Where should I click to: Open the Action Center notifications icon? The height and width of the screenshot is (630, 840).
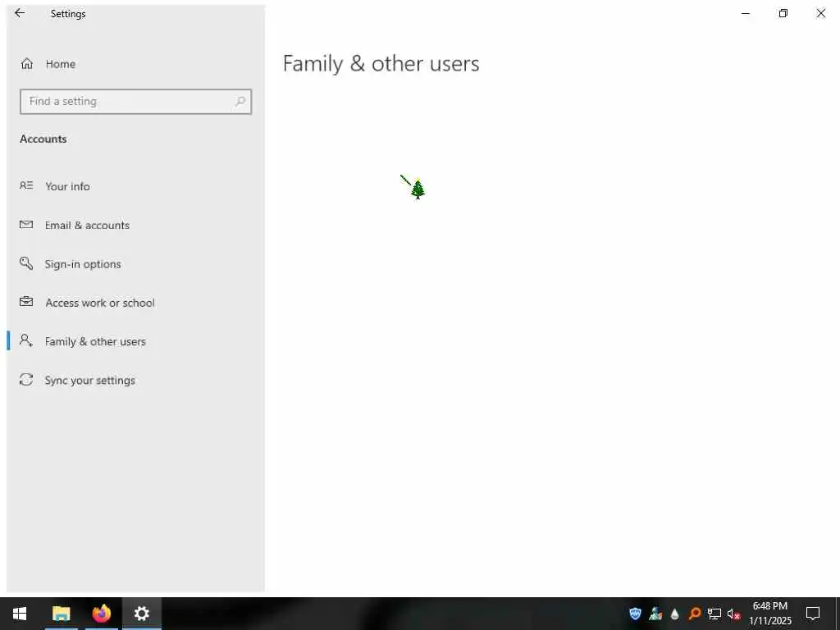(x=813, y=614)
